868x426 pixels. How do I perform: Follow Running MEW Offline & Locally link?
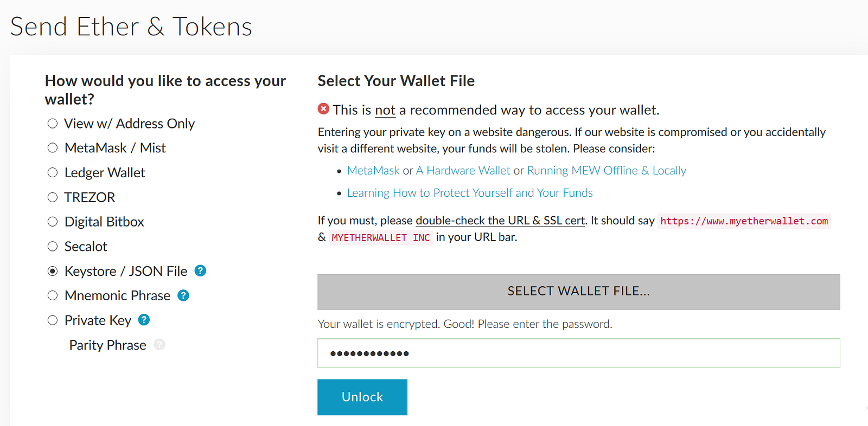tap(606, 171)
